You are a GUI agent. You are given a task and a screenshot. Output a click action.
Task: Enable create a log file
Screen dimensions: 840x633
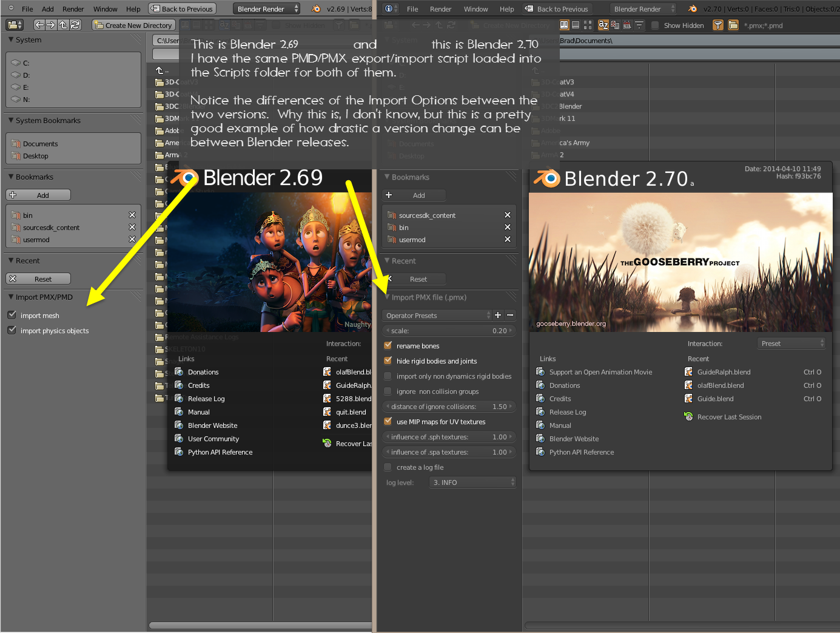(388, 467)
